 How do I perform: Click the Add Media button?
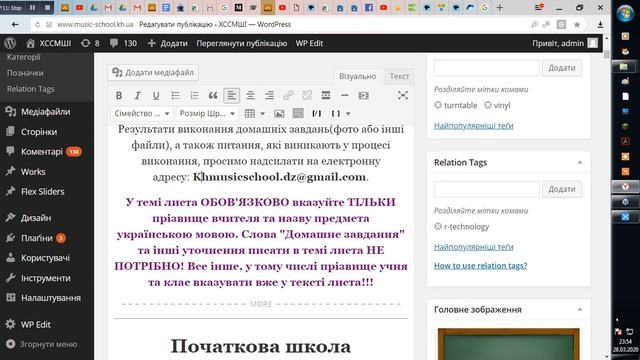pos(153,73)
